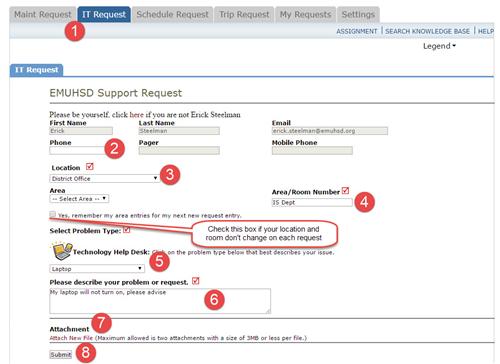Select the IT Request top tab
The height and width of the screenshot is (364, 500).
pyautogui.click(x=104, y=15)
